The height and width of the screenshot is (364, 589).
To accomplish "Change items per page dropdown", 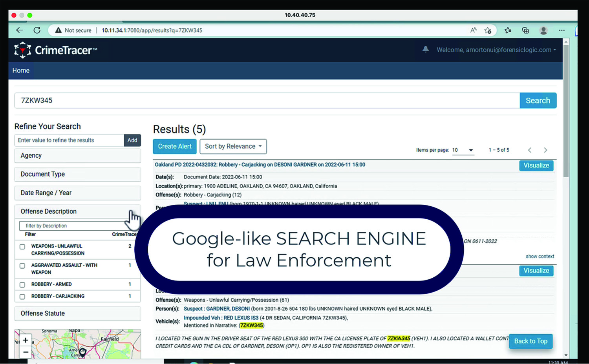I will point(463,150).
